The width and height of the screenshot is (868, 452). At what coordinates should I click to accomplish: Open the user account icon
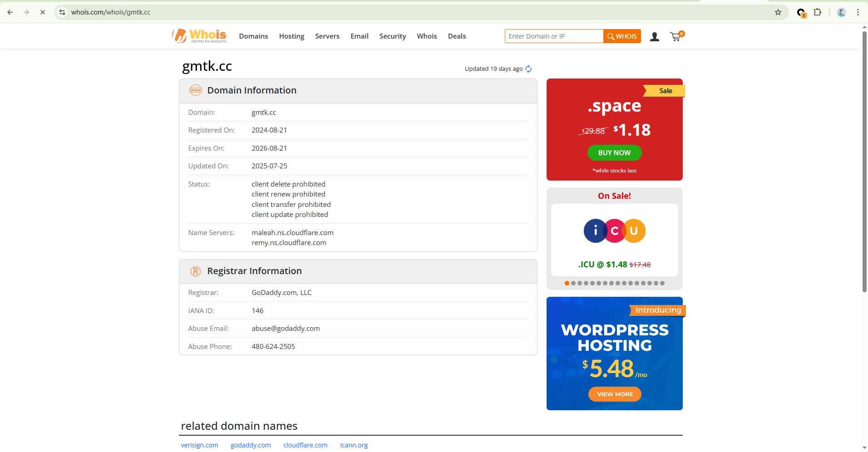654,37
